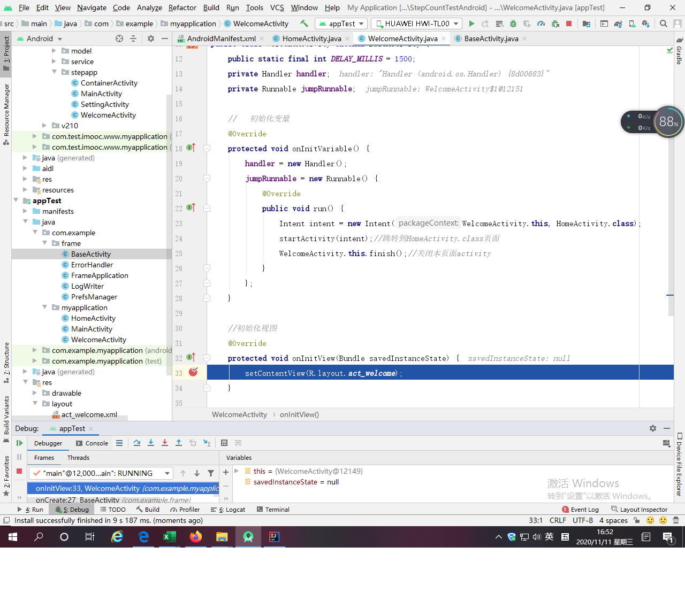Open project panel gear options
Viewport: 685px width, 616px height.
click(x=151, y=38)
